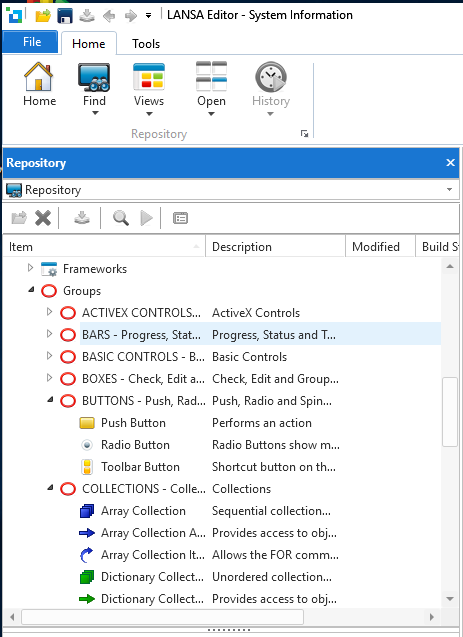The height and width of the screenshot is (637, 463).
Task: Switch to the Tools ribbon tab
Action: [146, 43]
